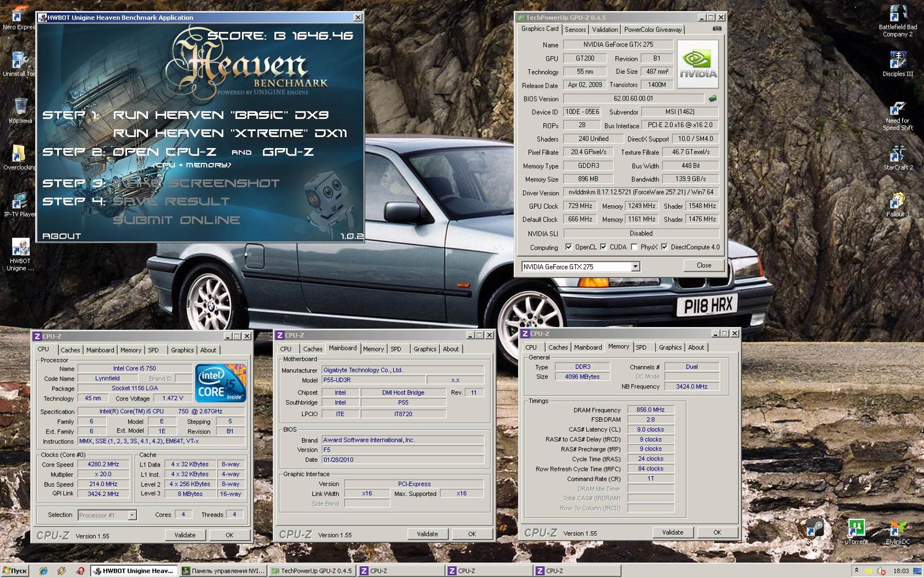This screenshot has height=578, width=924.
Task: Click the Close button in GPU-Z
Action: pos(704,265)
